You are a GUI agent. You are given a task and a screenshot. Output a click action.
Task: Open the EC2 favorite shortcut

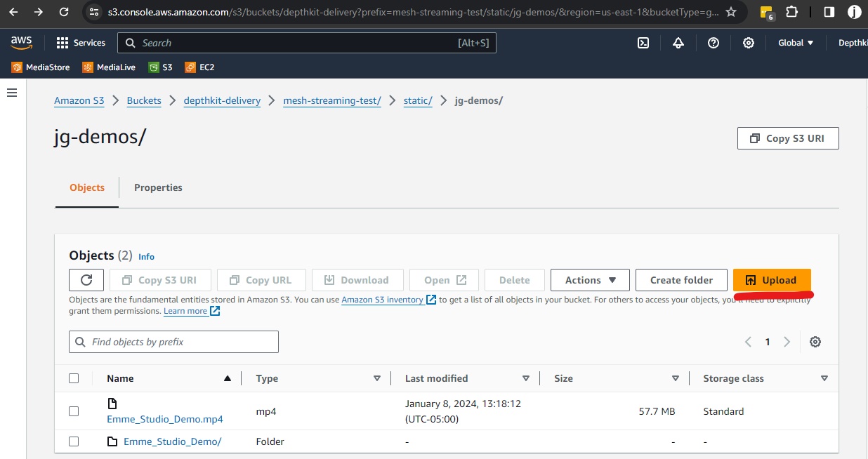pyautogui.click(x=199, y=67)
